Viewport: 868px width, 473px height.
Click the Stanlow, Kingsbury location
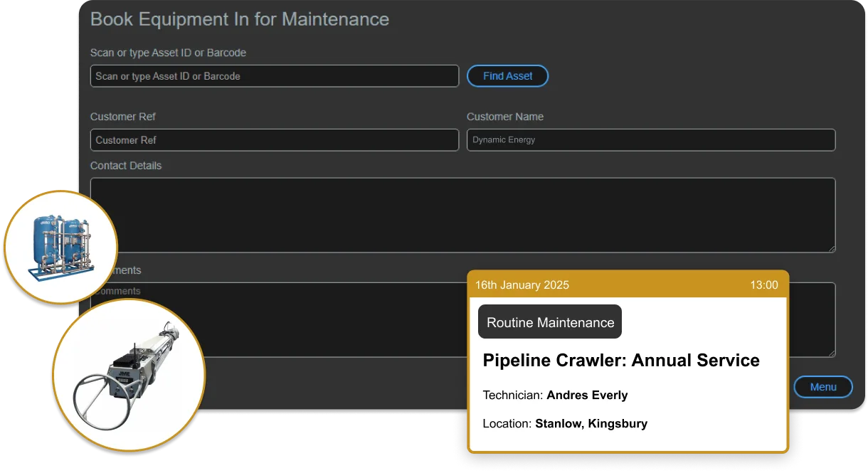pos(591,424)
